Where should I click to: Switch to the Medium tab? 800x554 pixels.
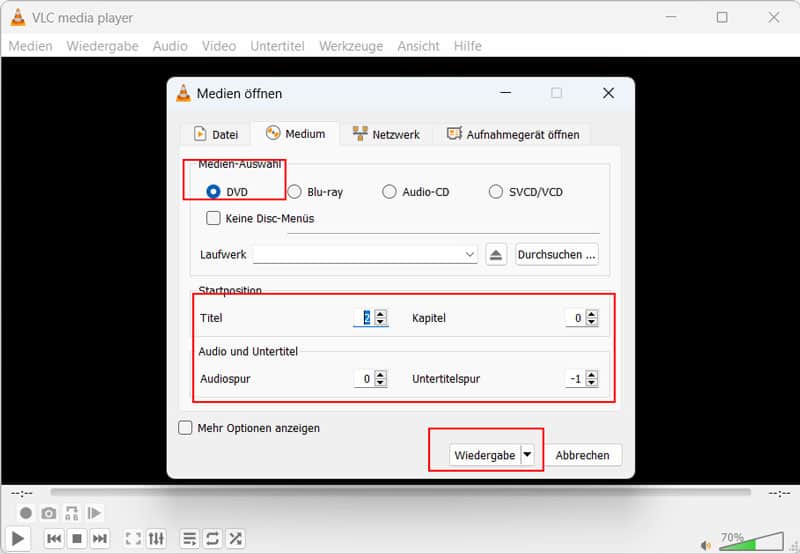(x=295, y=134)
